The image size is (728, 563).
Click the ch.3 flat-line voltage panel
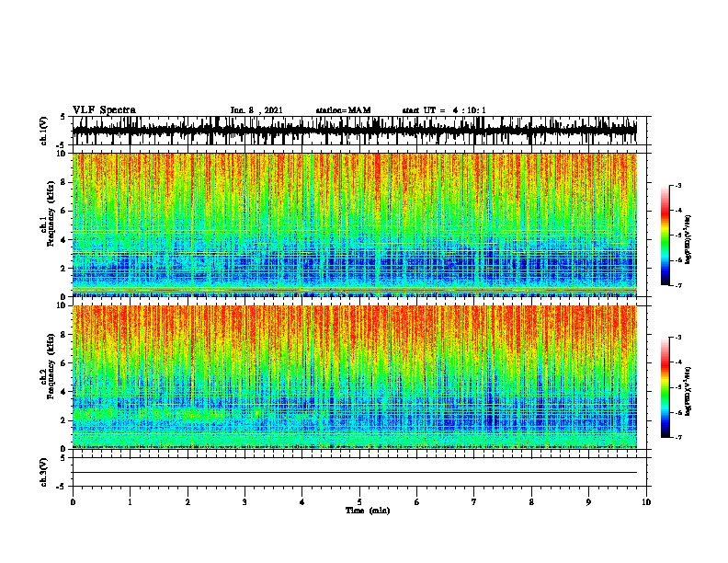[359, 472]
